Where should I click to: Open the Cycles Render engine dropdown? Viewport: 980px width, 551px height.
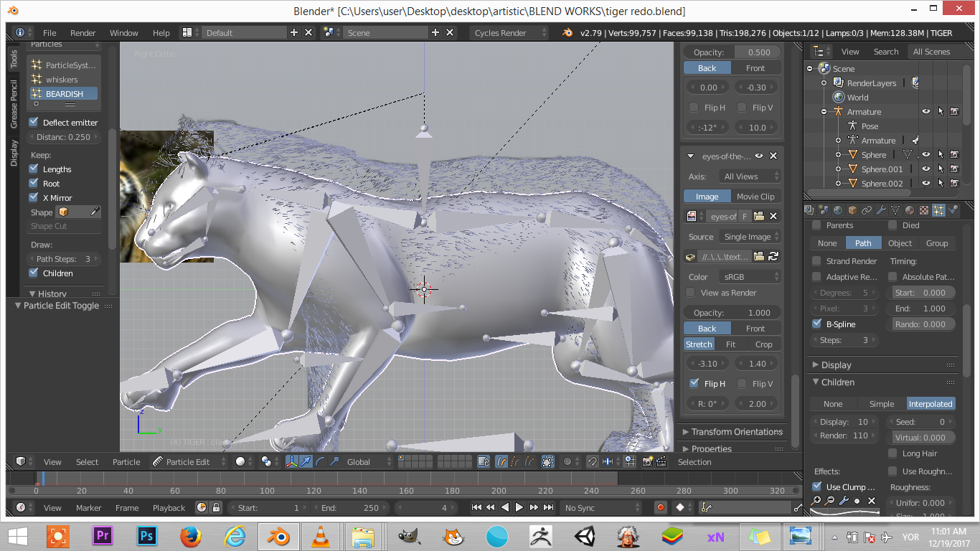(509, 32)
